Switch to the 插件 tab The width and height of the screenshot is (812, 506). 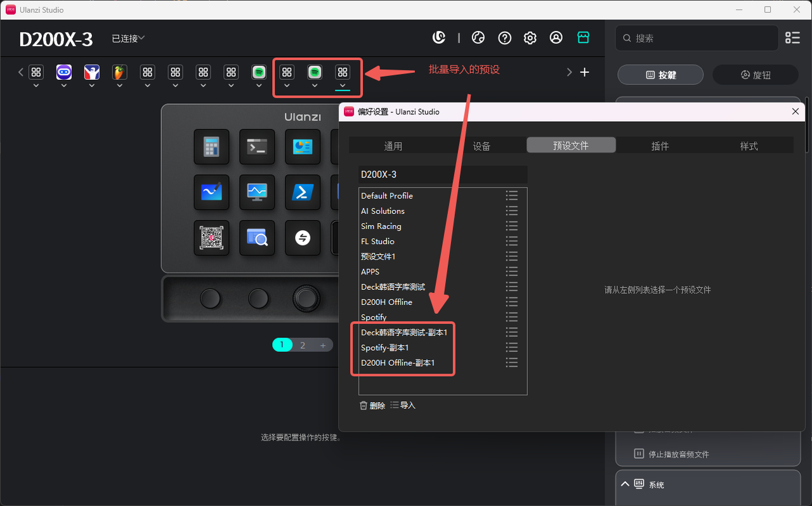point(660,146)
